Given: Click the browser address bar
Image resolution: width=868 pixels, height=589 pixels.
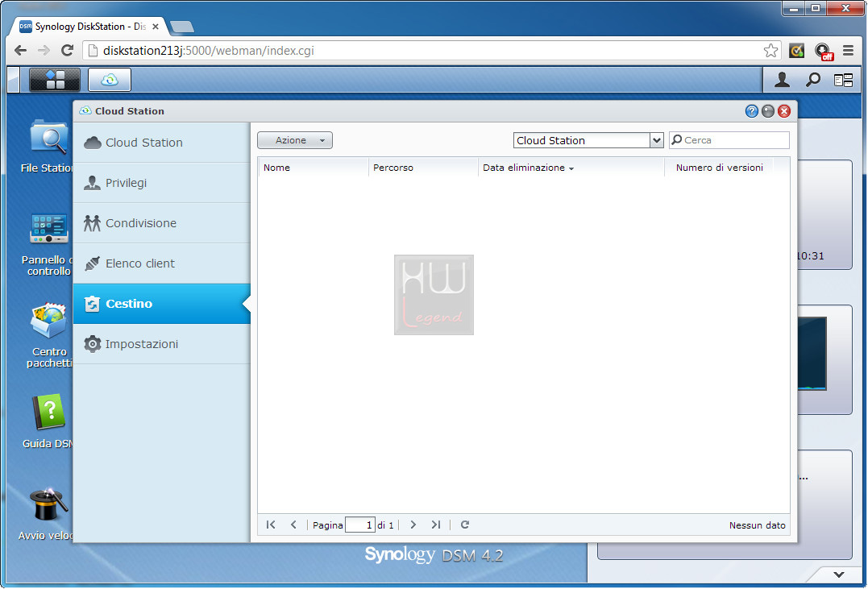Looking at the screenshot, I should tap(432, 51).
